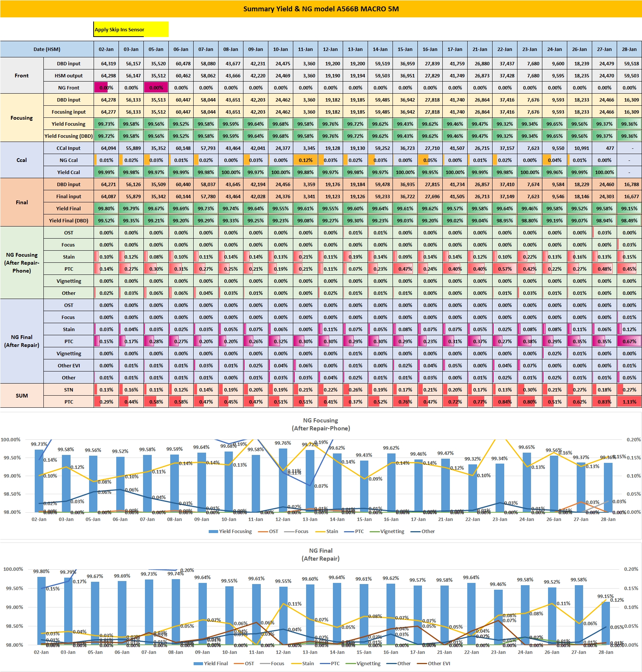This screenshot has height=672, width=642.
Task: Click the 'Focusing' section label
Action: pos(22,118)
